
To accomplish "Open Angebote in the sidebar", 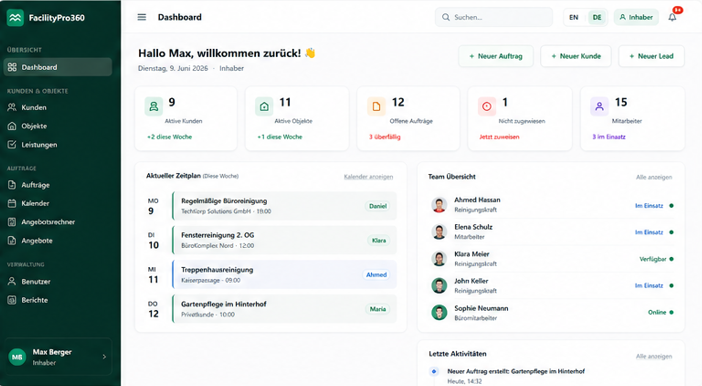I will click(58, 241).
